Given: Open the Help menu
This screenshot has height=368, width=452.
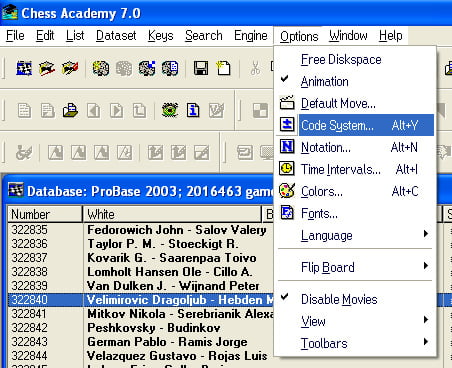Looking at the screenshot, I should [390, 35].
